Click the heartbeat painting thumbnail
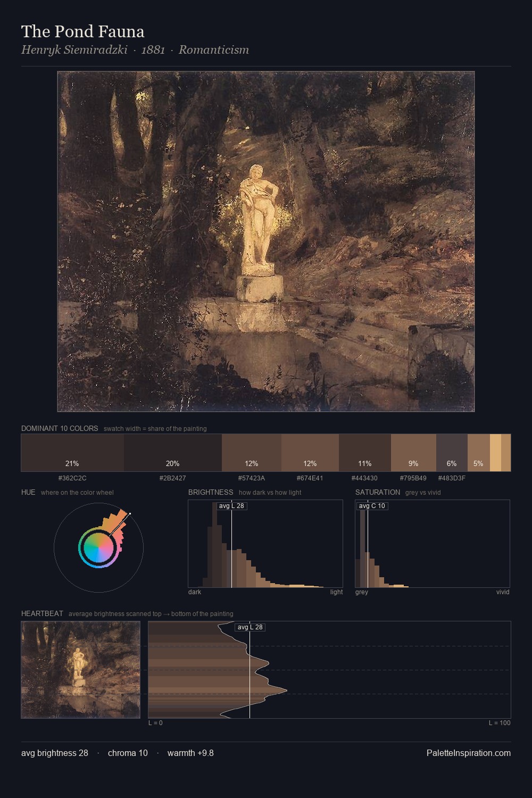 81,670
